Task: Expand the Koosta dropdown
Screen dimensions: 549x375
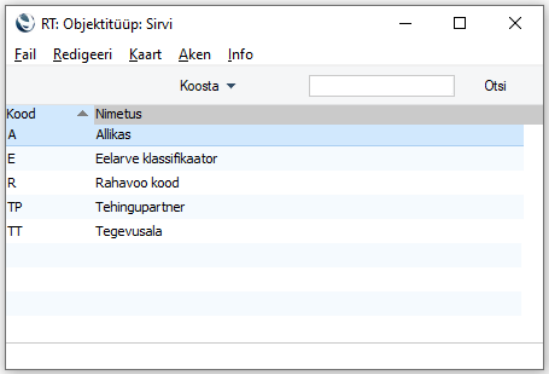Action: coord(208,86)
